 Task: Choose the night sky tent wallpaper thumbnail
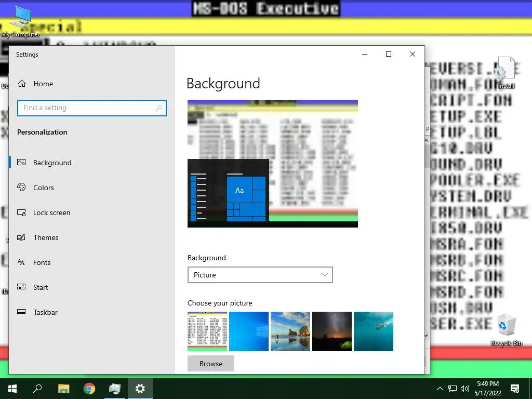tap(332, 331)
